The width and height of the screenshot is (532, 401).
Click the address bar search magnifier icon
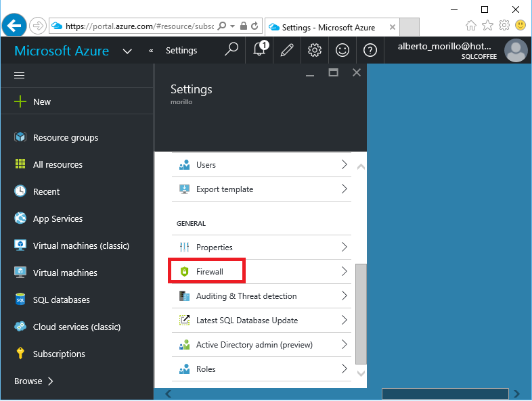pos(222,26)
